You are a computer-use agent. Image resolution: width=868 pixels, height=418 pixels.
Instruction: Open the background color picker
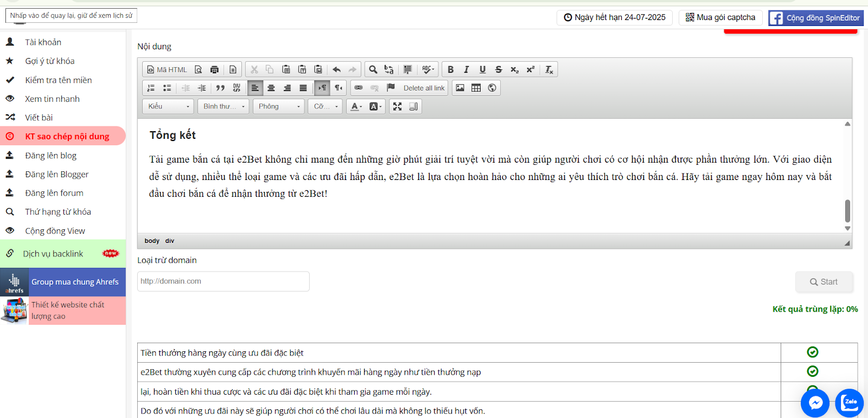click(x=375, y=106)
